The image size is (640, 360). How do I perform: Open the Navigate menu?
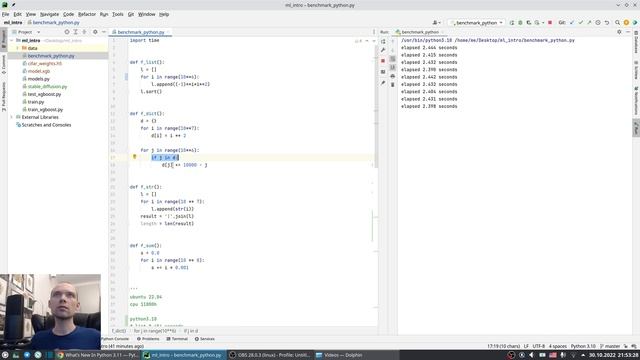tap(49, 14)
